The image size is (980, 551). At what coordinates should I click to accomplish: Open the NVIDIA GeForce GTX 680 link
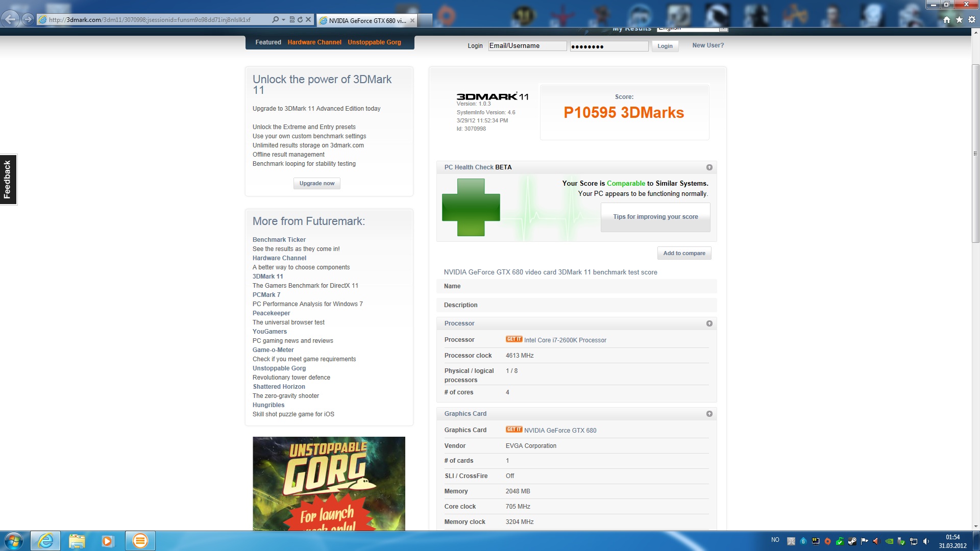(560, 431)
